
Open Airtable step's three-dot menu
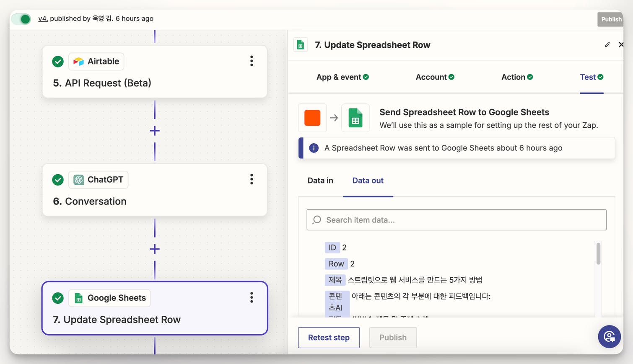tap(252, 61)
